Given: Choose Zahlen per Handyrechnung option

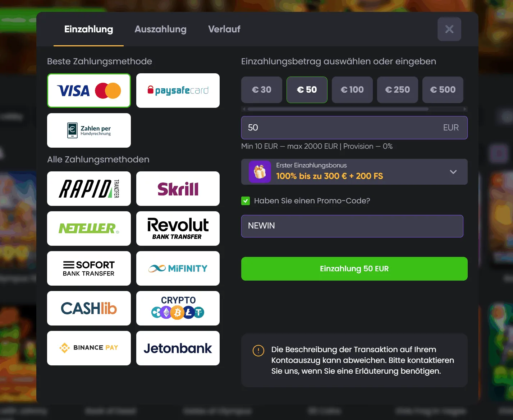Looking at the screenshot, I should click(x=89, y=130).
